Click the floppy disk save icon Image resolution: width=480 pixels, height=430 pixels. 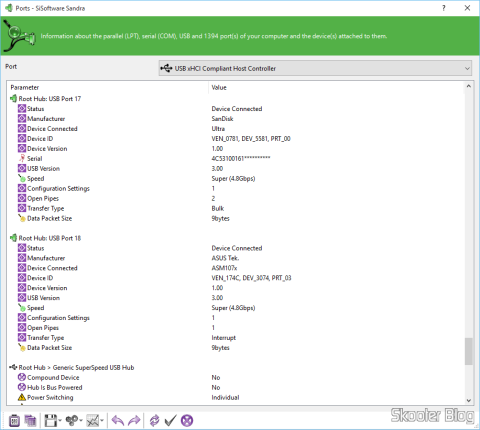[x=51, y=421]
